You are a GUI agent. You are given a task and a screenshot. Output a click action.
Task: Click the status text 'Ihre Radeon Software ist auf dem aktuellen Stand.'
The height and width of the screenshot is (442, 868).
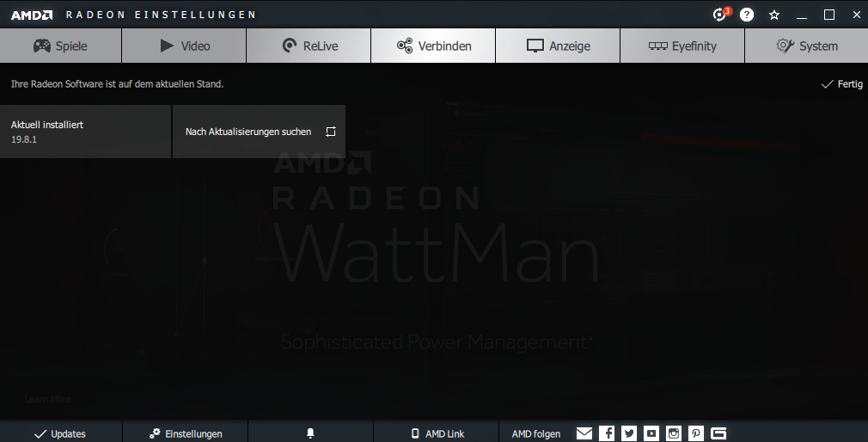click(118, 84)
